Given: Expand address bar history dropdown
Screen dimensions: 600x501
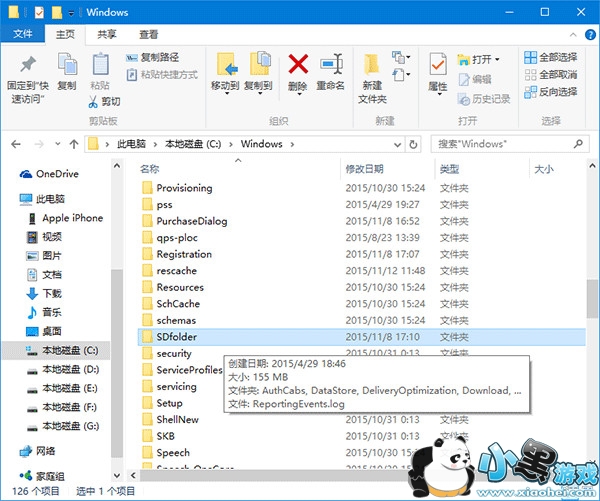Looking at the screenshot, I should (x=398, y=145).
